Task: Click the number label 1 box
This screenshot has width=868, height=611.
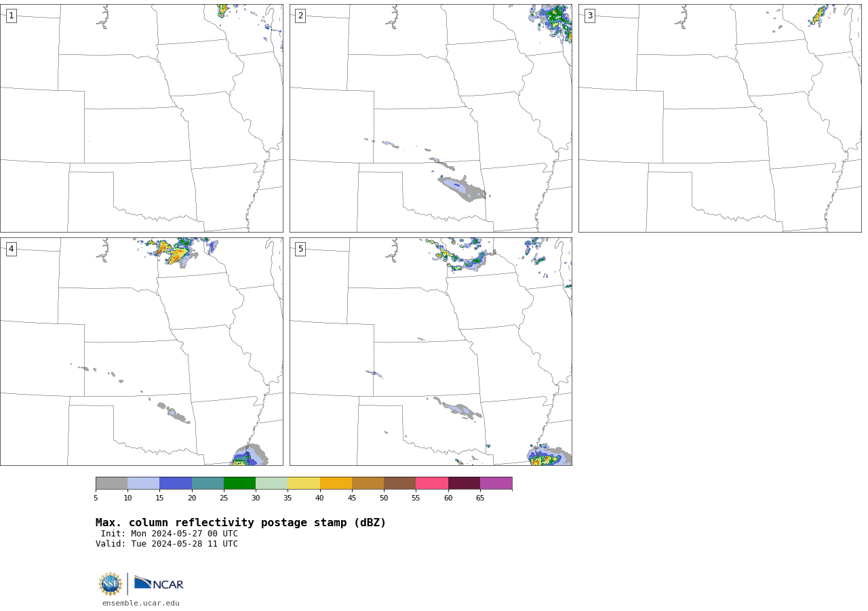Action: pos(11,16)
